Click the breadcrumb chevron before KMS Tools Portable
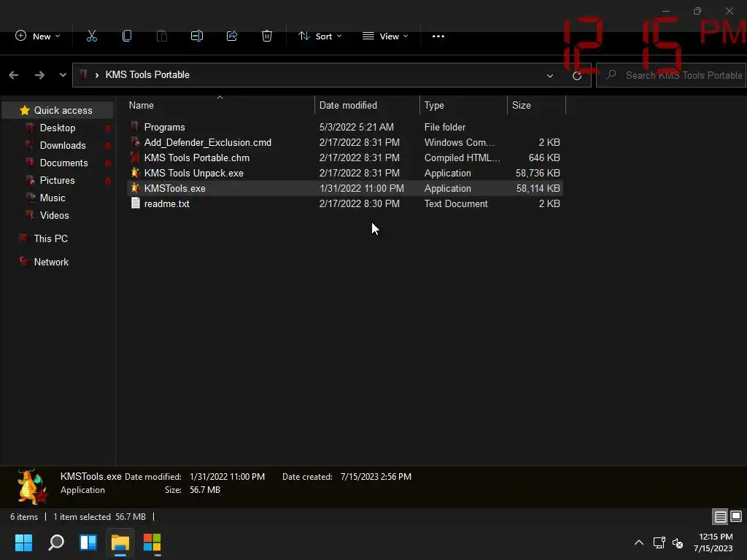The height and width of the screenshot is (560, 747). tap(97, 75)
